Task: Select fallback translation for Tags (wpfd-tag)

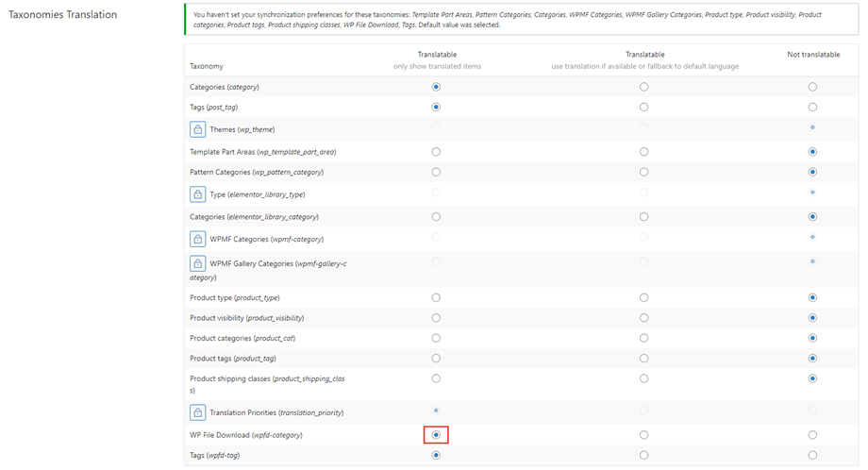Action: [x=643, y=455]
